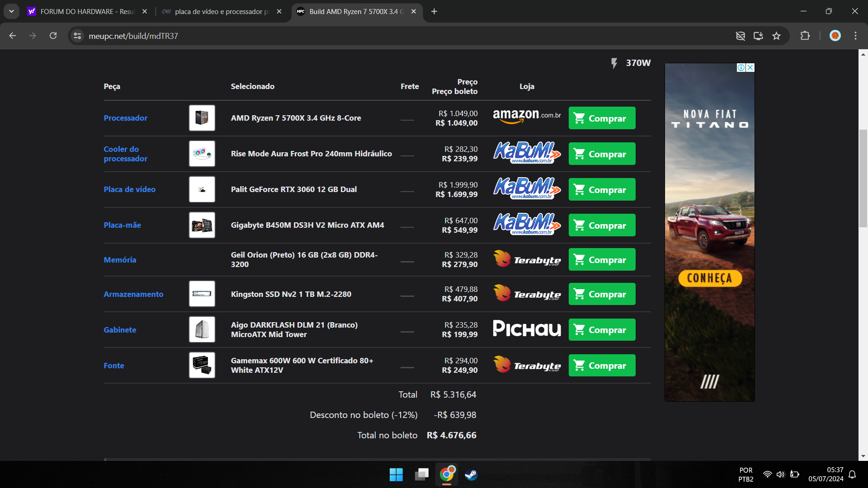Open the Chrome three-dot menu
Image resolution: width=868 pixels, height=488 pixels.
pos(855,36)
